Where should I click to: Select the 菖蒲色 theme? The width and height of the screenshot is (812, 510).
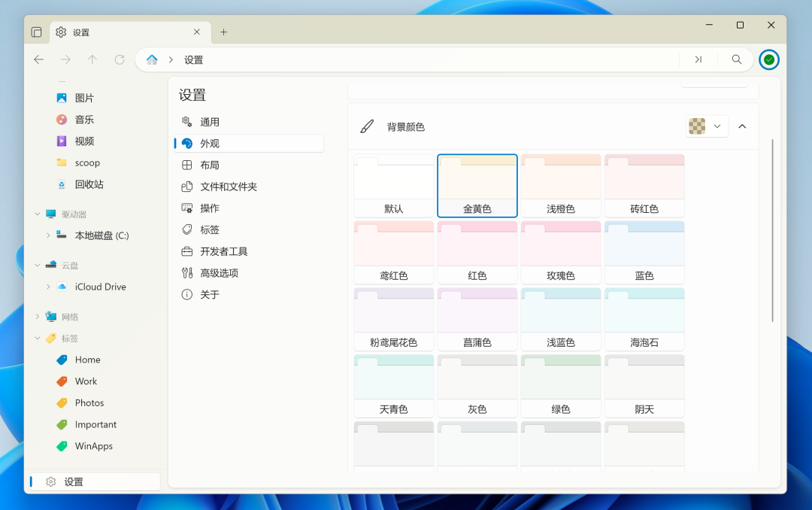tap(477, 319)
